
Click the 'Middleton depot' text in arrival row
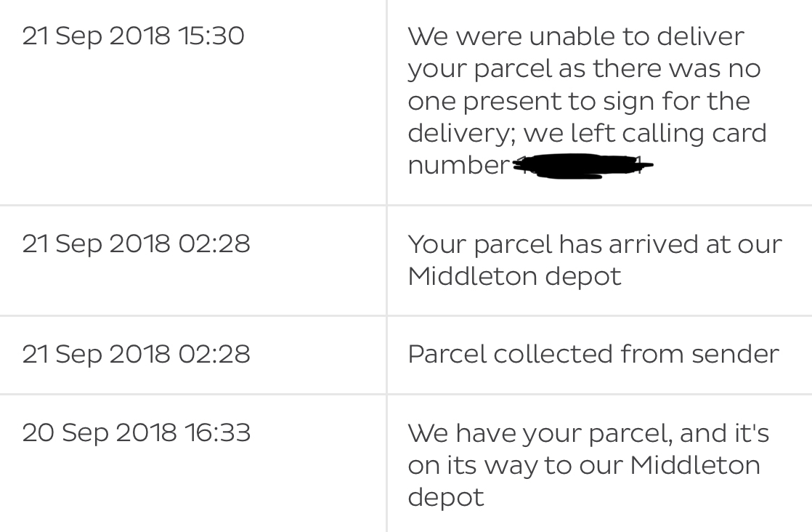[x=514, y=276]
